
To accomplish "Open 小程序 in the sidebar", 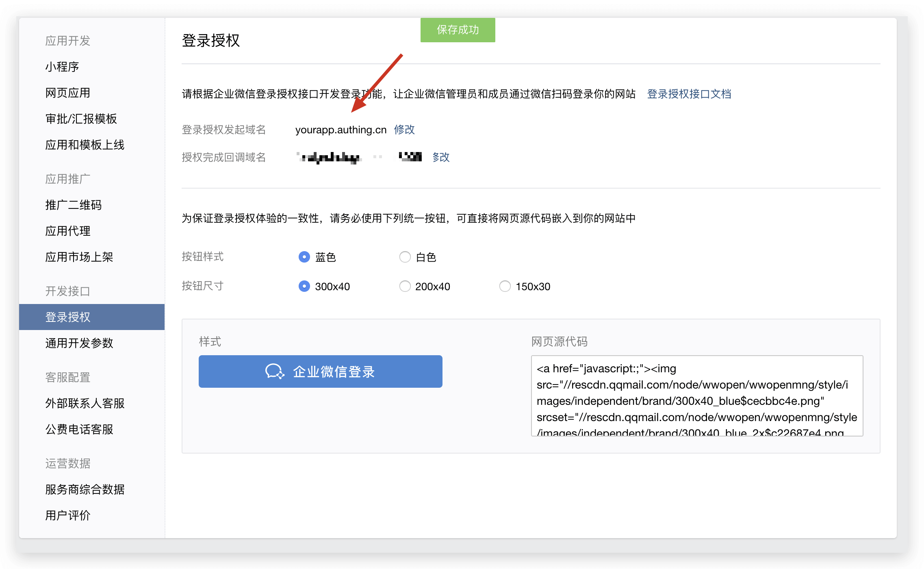I will [62, 67].
